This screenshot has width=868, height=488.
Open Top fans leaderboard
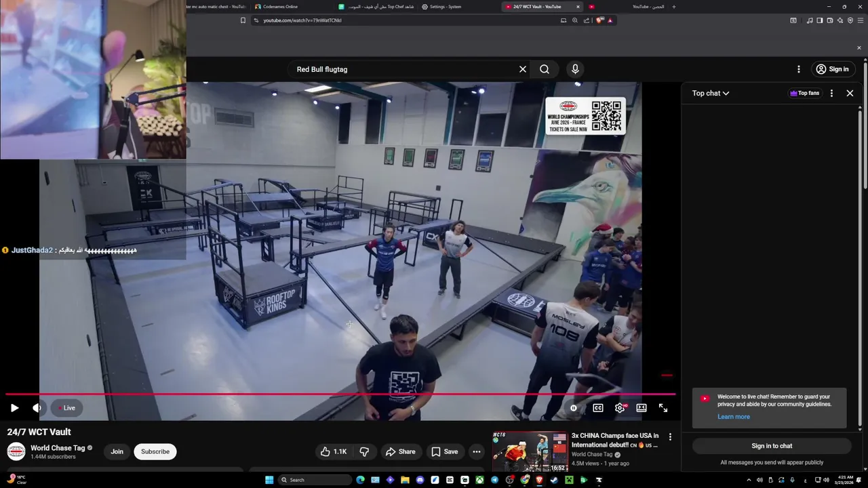(805, 94)
